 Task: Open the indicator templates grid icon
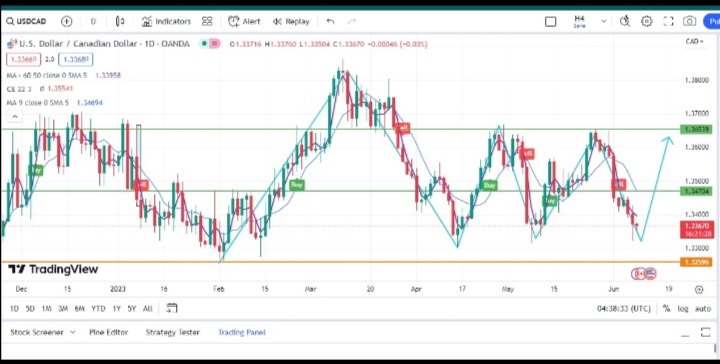[x=207, y=22]
